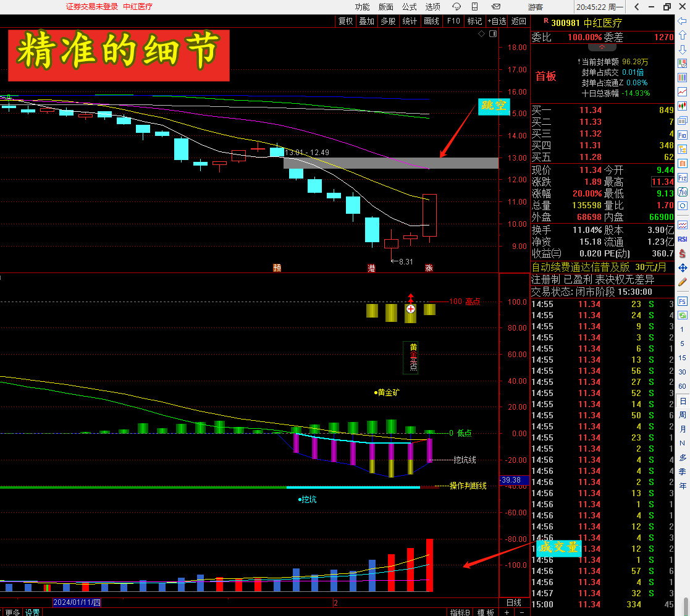The image size is (690, 616).
Task: Click the red dollar sign icon
Action: pyautogui.click(x=682, y=253)
